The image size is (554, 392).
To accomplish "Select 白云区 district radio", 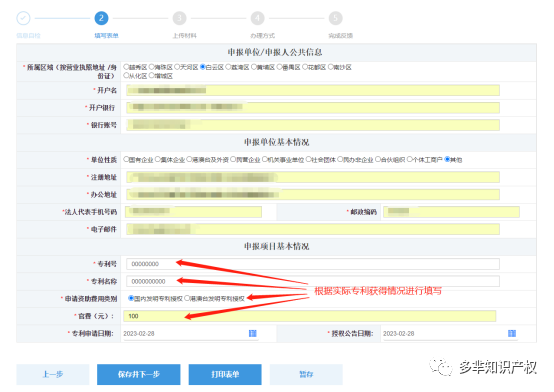I will (x=203, y=67).
